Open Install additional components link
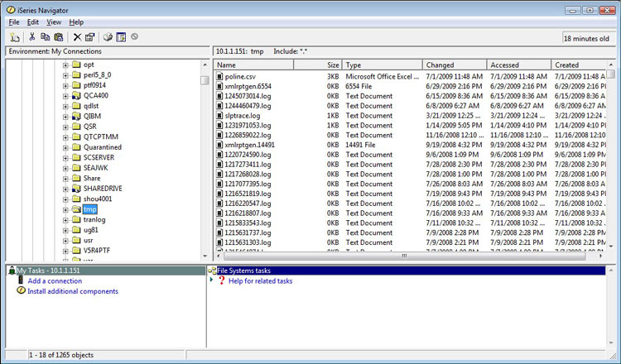 point(73,291)
